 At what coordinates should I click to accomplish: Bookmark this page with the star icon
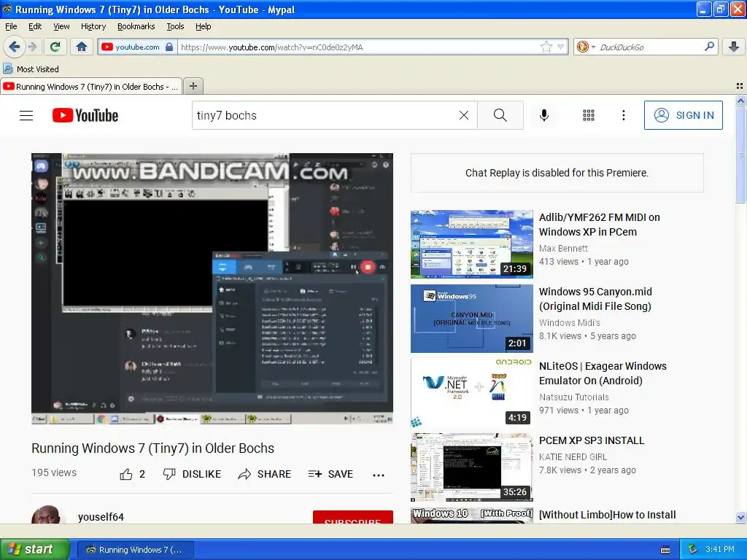pos(546,47)
